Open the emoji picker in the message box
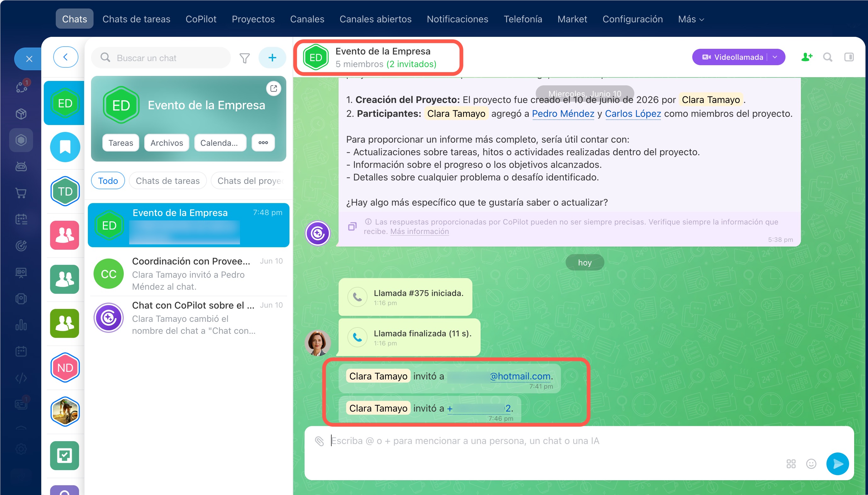This screenshot has width=868, height=495. coord(811,464)
